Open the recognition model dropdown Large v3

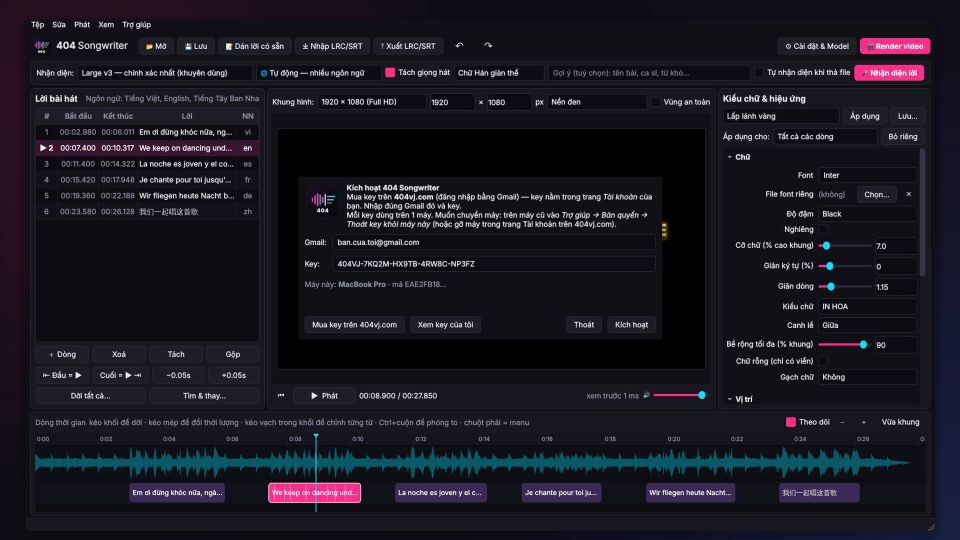tap(165, 73)
